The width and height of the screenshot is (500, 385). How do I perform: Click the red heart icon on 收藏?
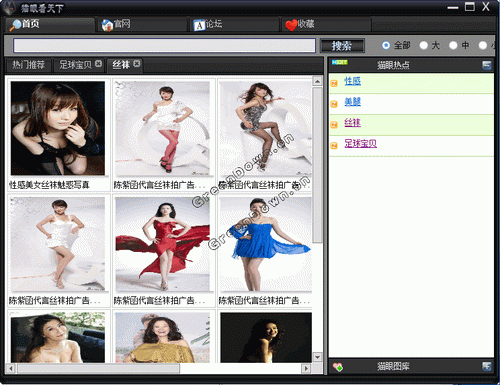291,25
